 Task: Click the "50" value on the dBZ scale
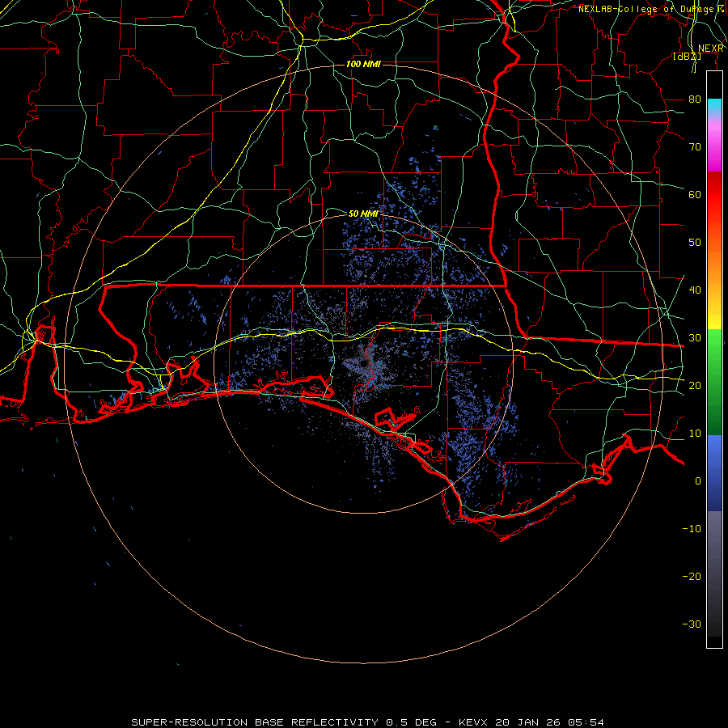tap(695, 243)
